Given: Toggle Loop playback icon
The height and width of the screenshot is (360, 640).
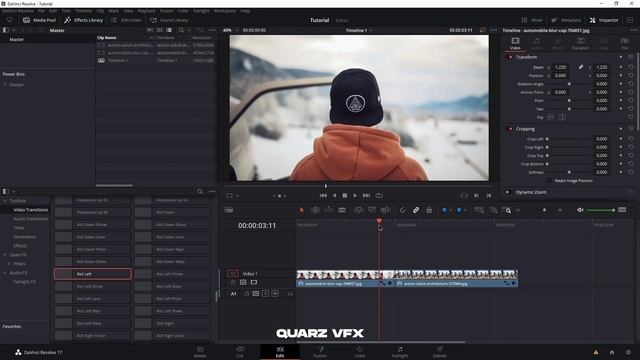Looking at the screenshot, I should tap(379, 196).
